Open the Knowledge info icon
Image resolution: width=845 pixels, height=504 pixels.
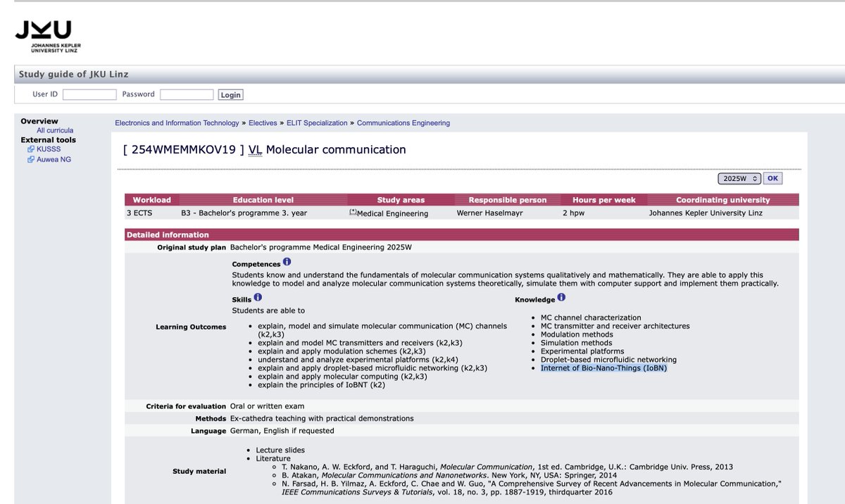click(x=561, y=298)
